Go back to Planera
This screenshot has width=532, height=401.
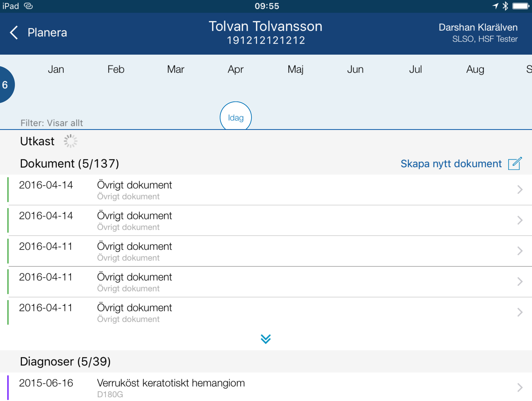pos(47,33)
